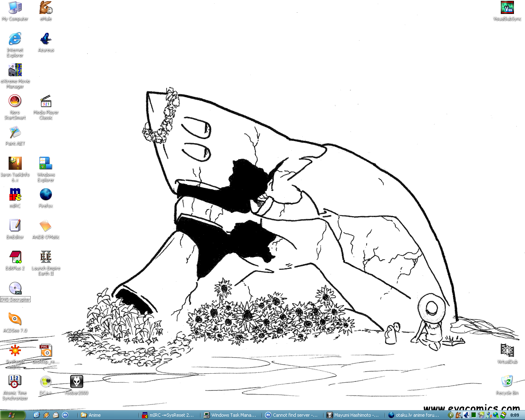Image resolution: width=525 pixels, height=420 pixels.
Task: Select the EditPlus 2 desktop icon
Action: point(15,260)
